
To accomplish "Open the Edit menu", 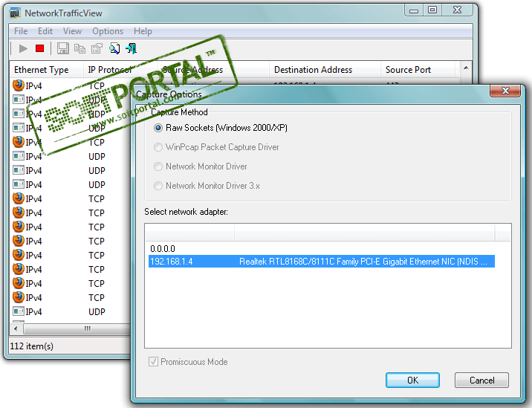I will [x=45, y=31].
